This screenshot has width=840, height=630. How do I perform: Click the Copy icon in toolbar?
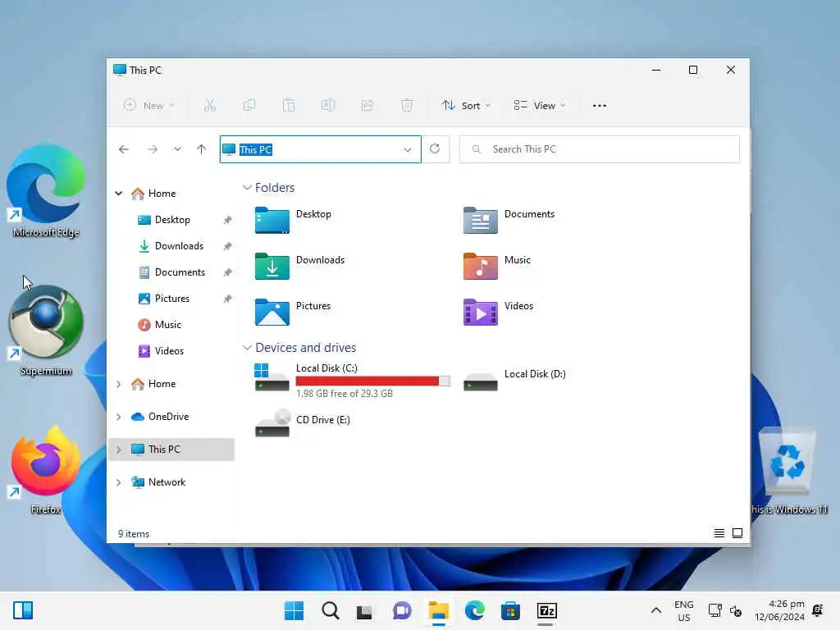[x=249, y=106]
